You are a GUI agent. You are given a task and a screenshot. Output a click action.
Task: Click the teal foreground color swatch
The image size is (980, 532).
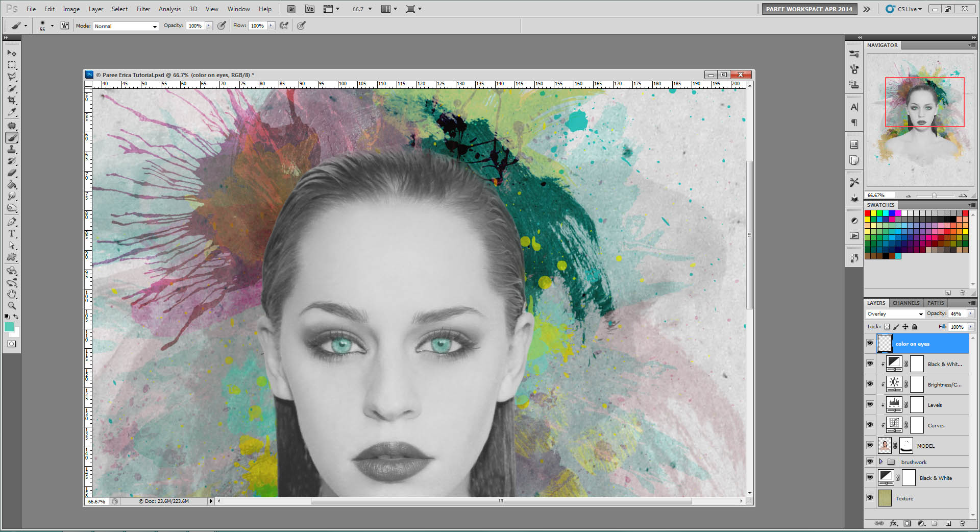[x=9, y=327]
